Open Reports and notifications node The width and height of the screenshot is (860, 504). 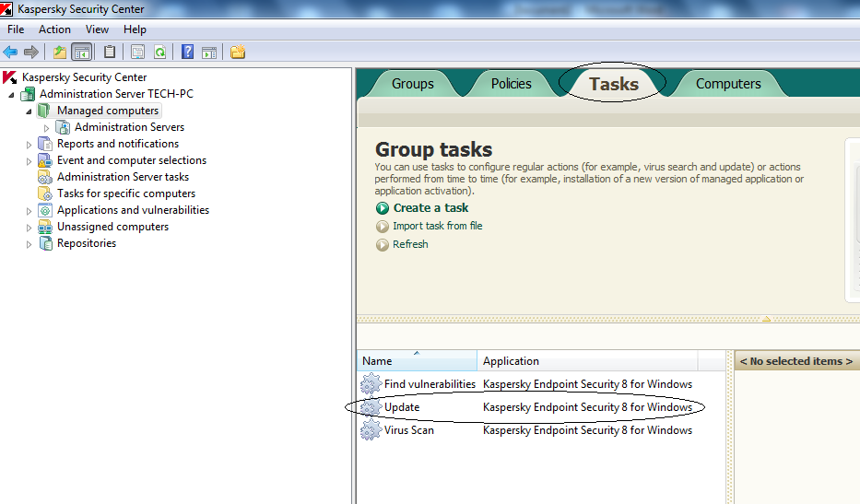point(118,144)
